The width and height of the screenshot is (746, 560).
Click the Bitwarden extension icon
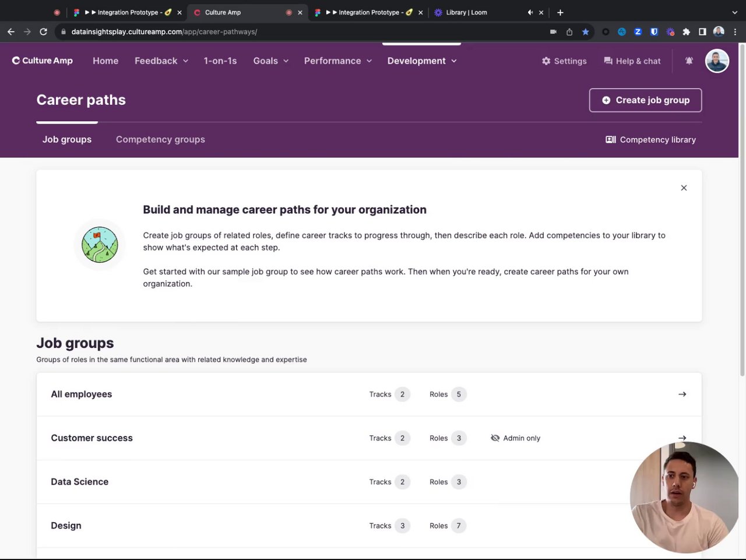click(x=654, y=31)
